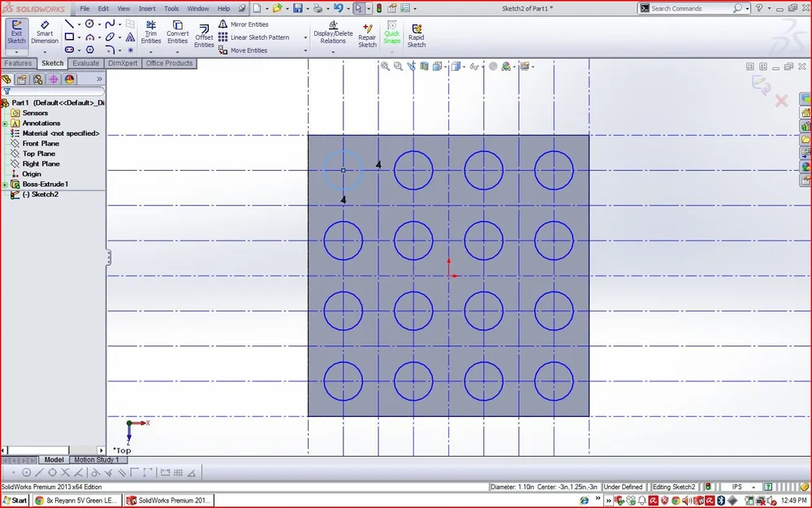Open the Smart Dimension dropdown arrow
Screen dimensions: 812x508
point(45,52)
